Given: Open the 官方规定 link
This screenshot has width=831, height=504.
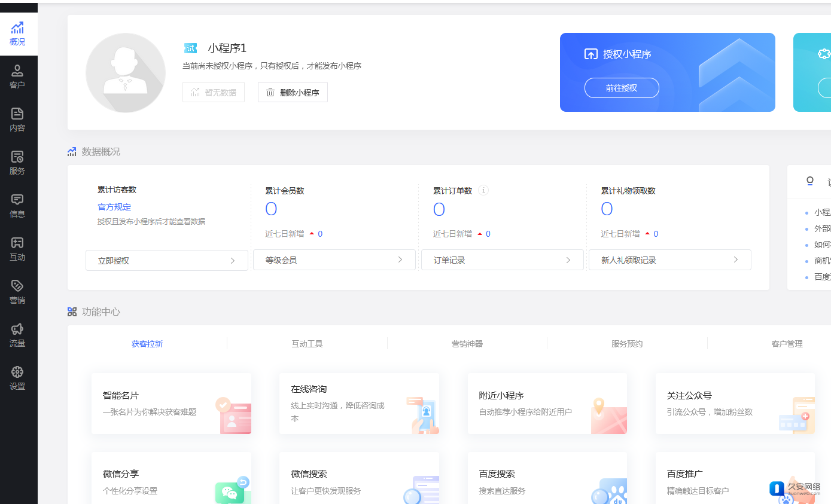Looking at the screenshot, I should pyautogui.click(x=114, y=207).
